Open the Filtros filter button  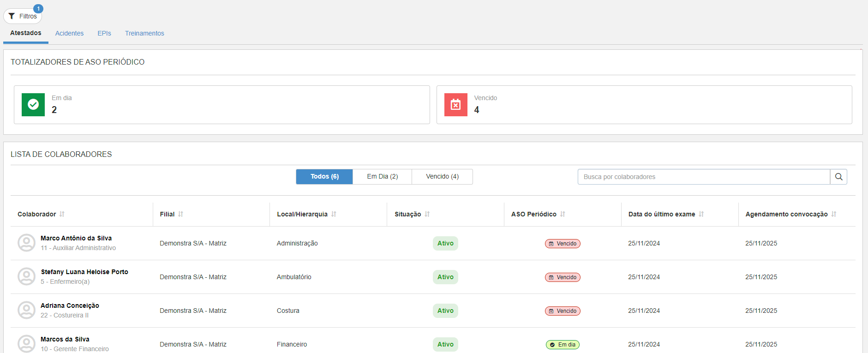tap(23, 16)
